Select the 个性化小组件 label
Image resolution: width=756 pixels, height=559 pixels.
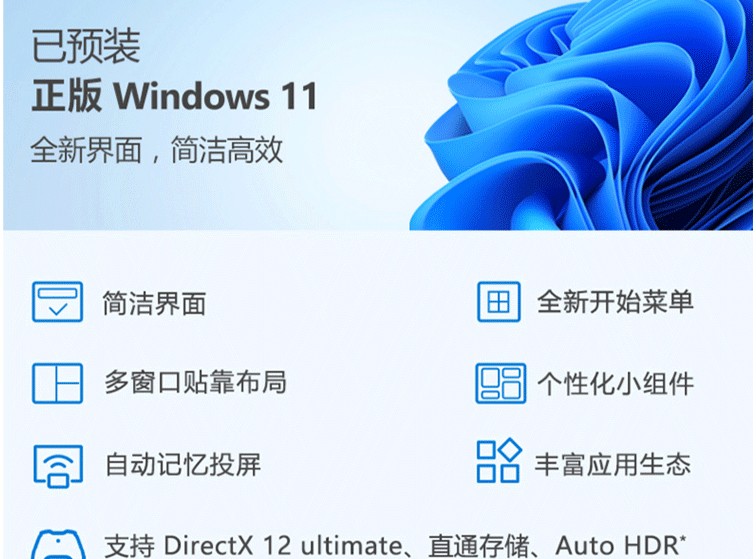[x=616, y=384]
